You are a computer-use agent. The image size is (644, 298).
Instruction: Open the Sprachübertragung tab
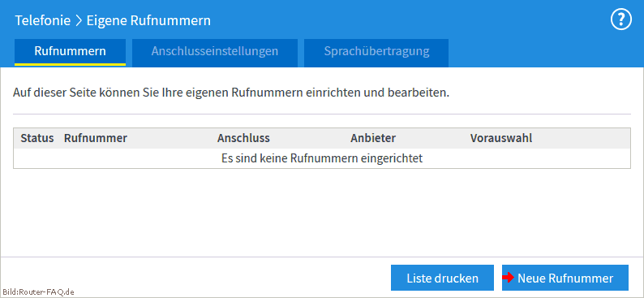pos(376,52)
